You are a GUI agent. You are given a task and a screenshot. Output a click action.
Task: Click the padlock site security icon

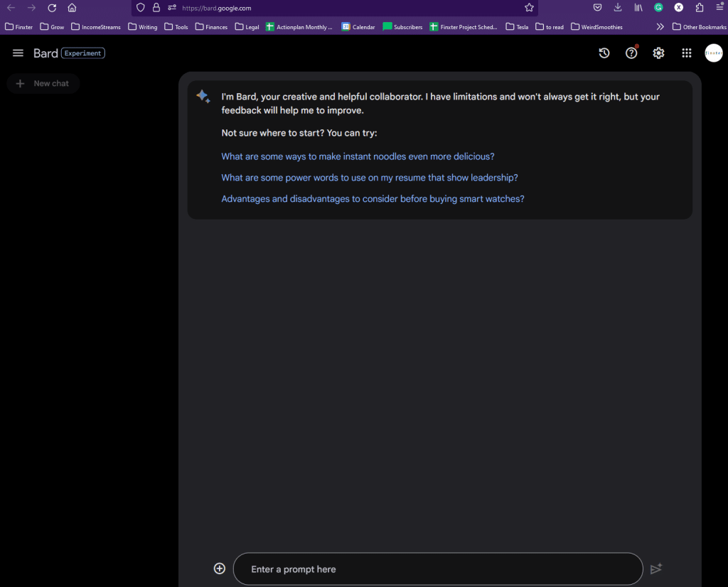156,7
